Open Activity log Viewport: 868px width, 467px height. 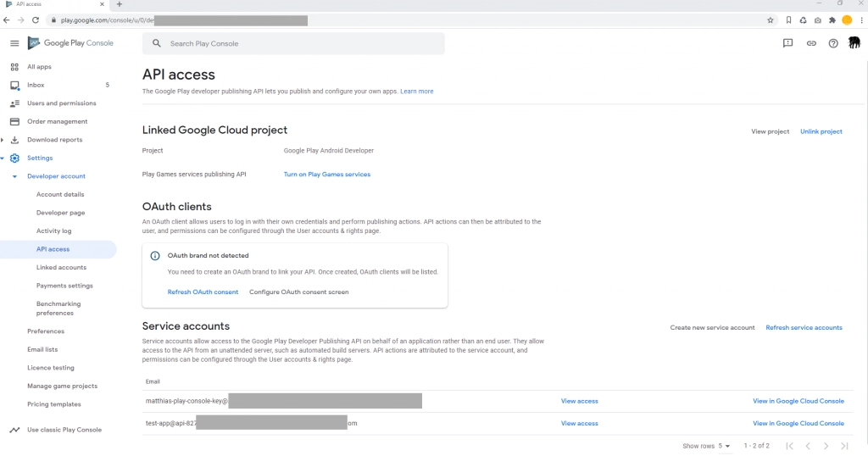53,231
